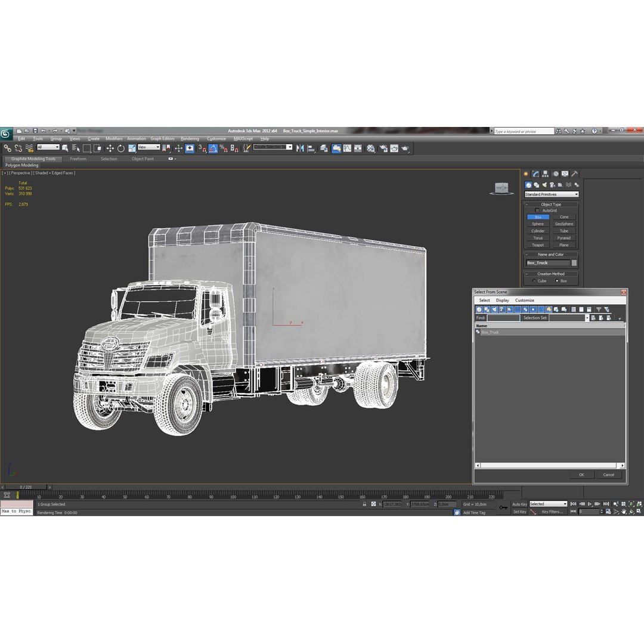Viewport: 644px width, 644px height.
Task: Activate the Select and Move tool
Action: [x=110, y=148]
